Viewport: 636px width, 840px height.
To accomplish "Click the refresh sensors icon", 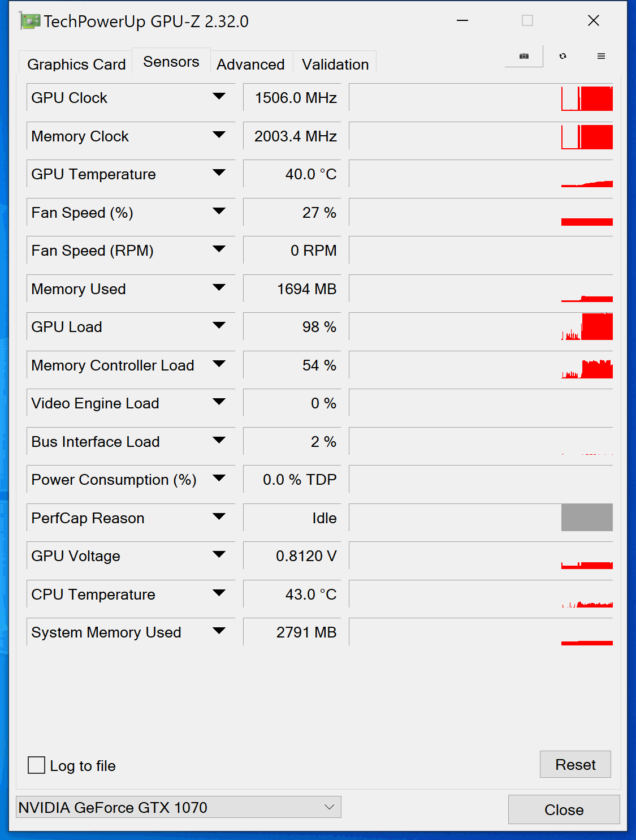I will [x=563, y=56].
